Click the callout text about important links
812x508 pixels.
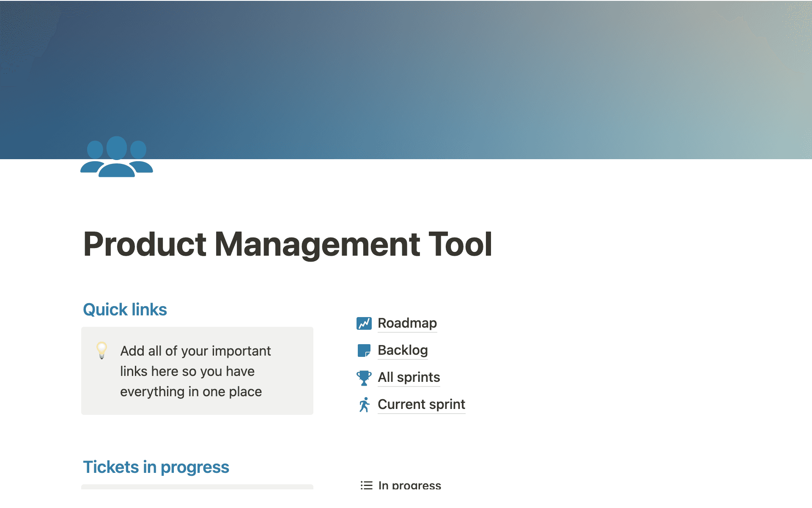(x=195, y=371)
